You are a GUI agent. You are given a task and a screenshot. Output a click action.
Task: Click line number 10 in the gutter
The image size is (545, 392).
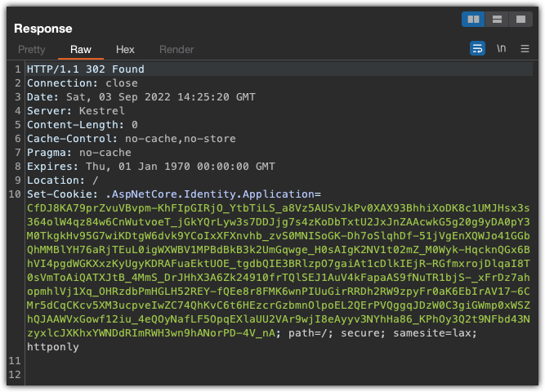(15, 194)
